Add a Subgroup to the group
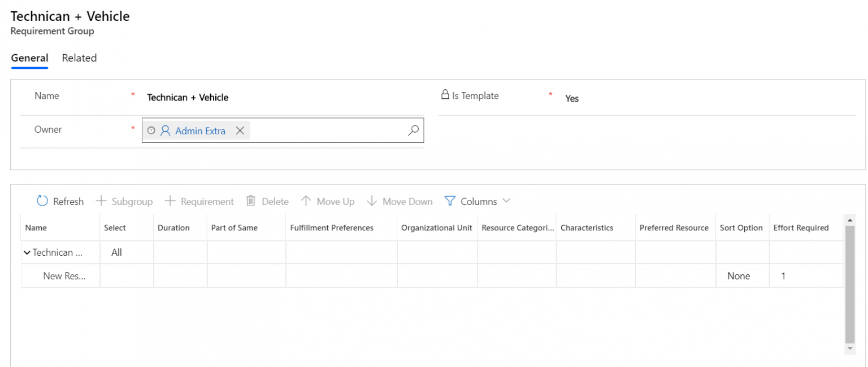Viewport: 868px width, 367px height. (x=132, y=202)
